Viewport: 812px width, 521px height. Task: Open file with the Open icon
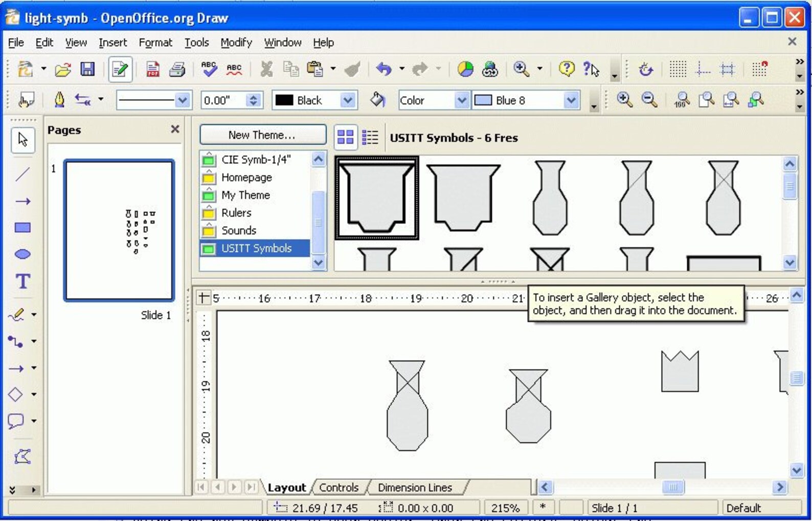[63, 69]
